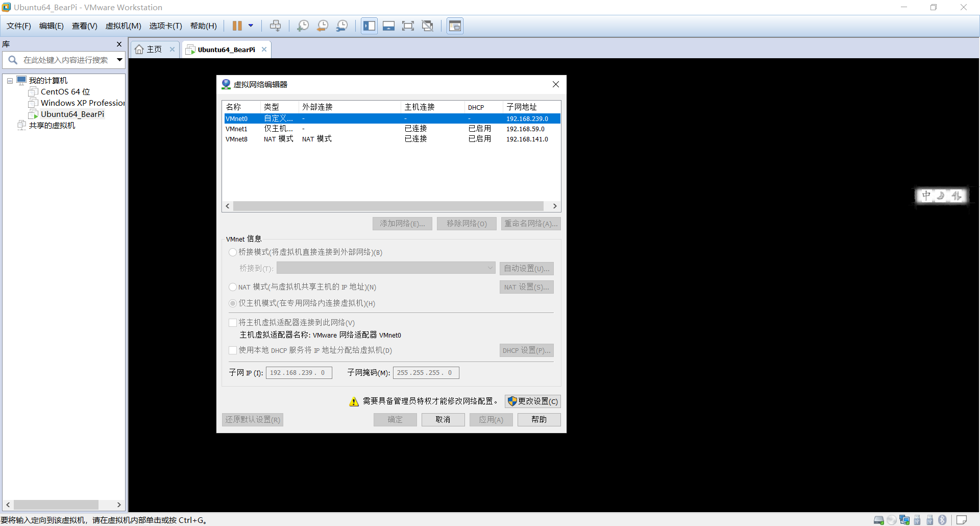Viewport: 980px width, 526px height.
Task: Open the message log note icon
Action: point(962,520)
